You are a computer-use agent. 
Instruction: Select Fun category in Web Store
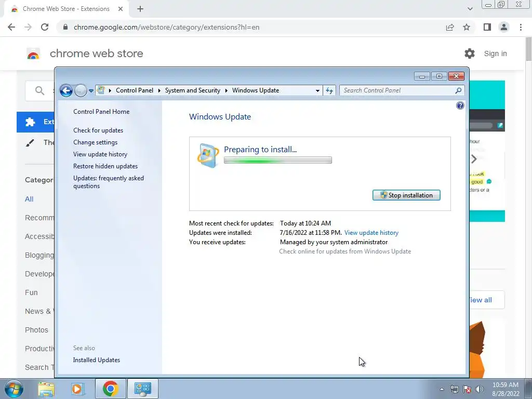31,292
